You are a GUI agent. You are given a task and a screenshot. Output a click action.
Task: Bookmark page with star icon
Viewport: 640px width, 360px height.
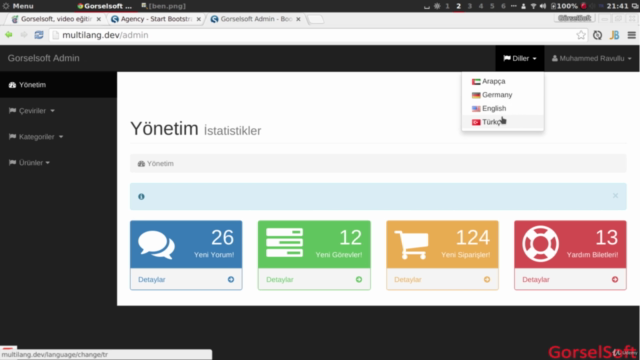(581, 35)
